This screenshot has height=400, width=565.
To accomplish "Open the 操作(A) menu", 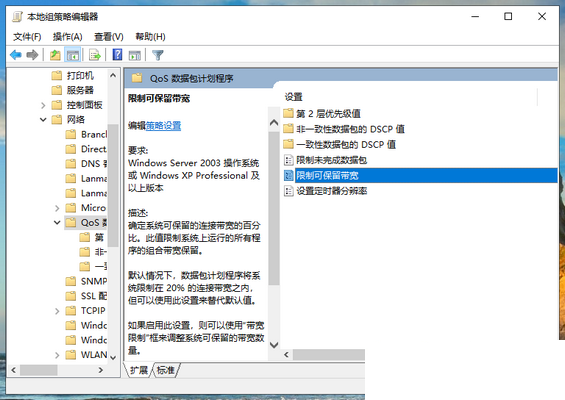I will pyautogui.click(x=67, y=37).
